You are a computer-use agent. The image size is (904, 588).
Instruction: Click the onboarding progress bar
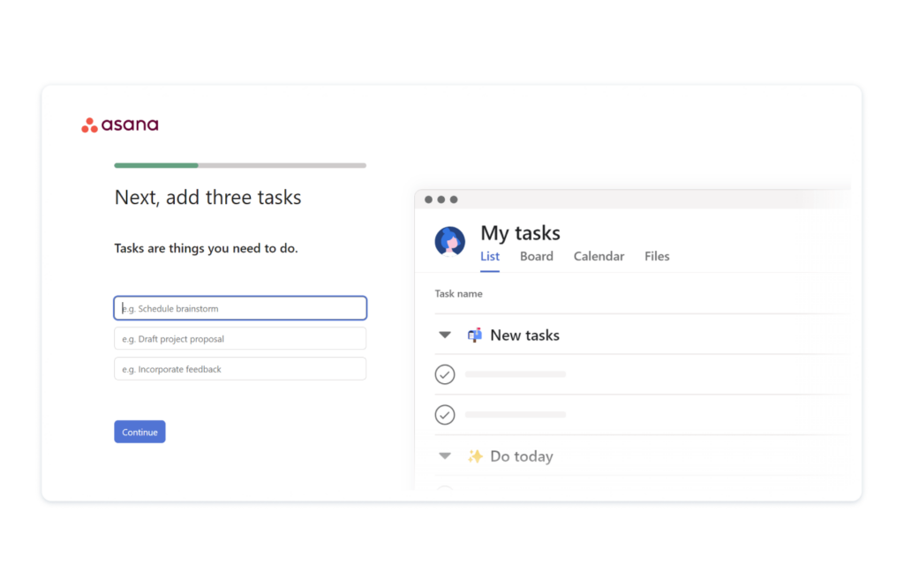click(x=240, y=165)
